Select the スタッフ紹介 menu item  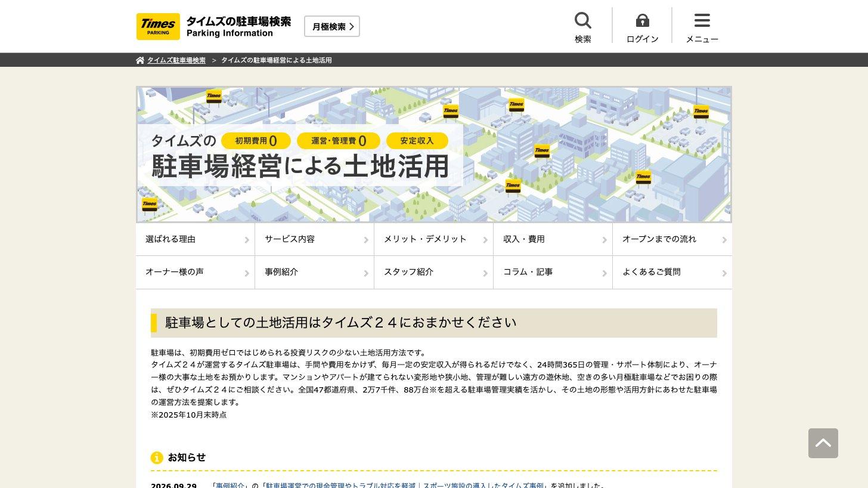433,272
